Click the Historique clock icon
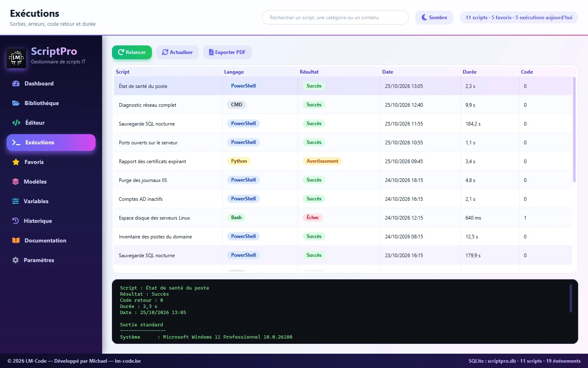Image resolution: width=588 pixels, height=368 pixels. click(x=16, y=221)
